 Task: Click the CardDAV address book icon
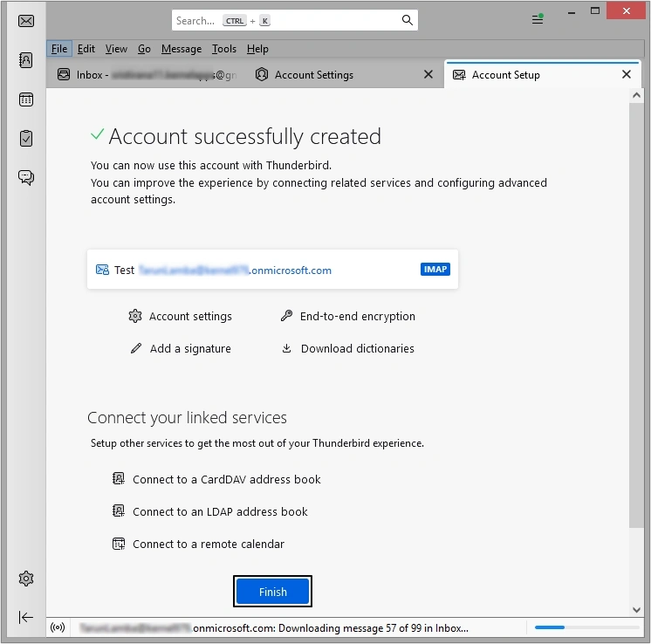(119, 479)
